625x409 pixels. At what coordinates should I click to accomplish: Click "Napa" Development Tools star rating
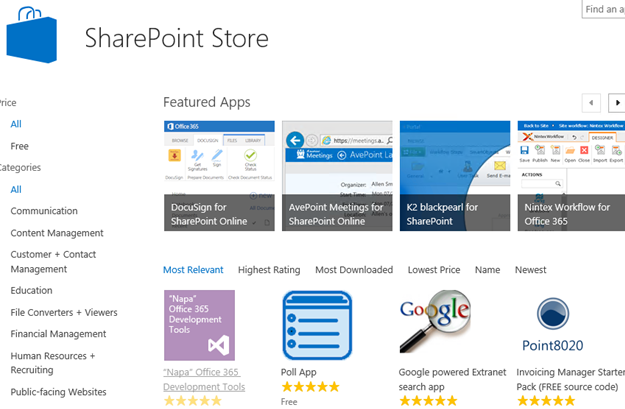point(193,401)
